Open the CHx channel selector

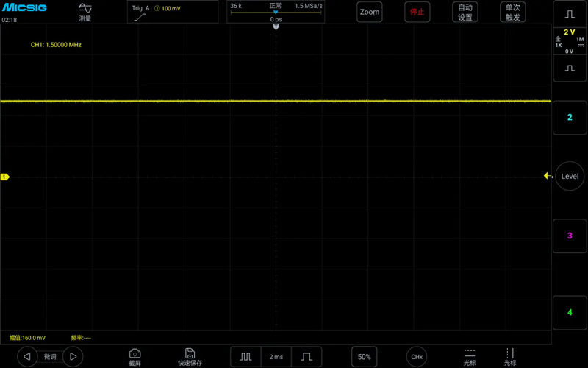pos(417,357)
